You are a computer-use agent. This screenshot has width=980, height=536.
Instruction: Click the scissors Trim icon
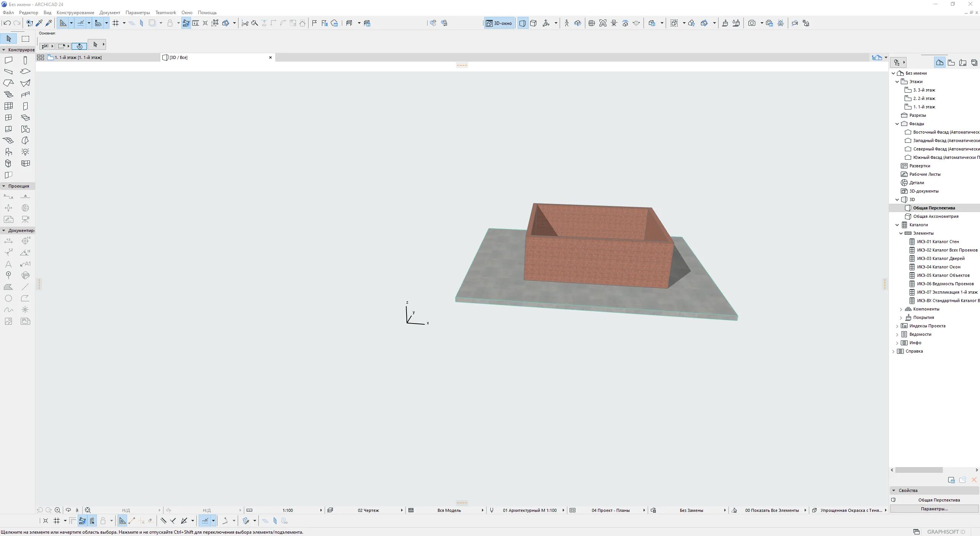point(245,23)
